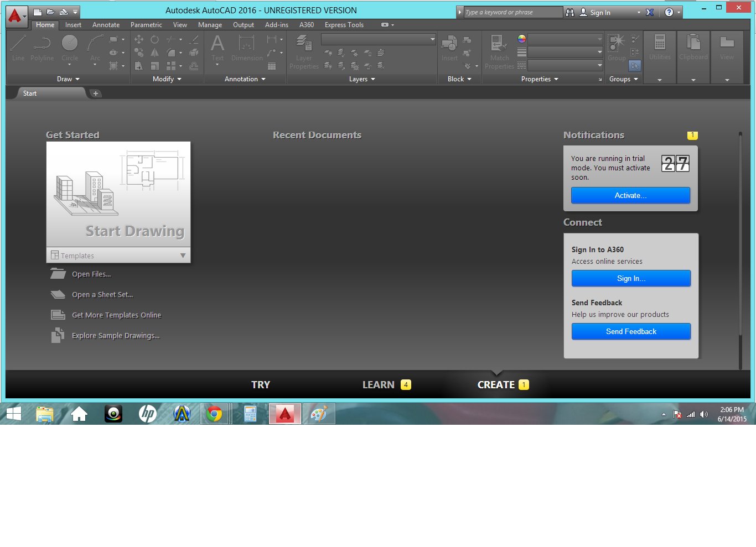Open the lineweight dropdown in Properties panel
Image resolution: width=756 pixels, height=547 pixels.
(565, 52)
